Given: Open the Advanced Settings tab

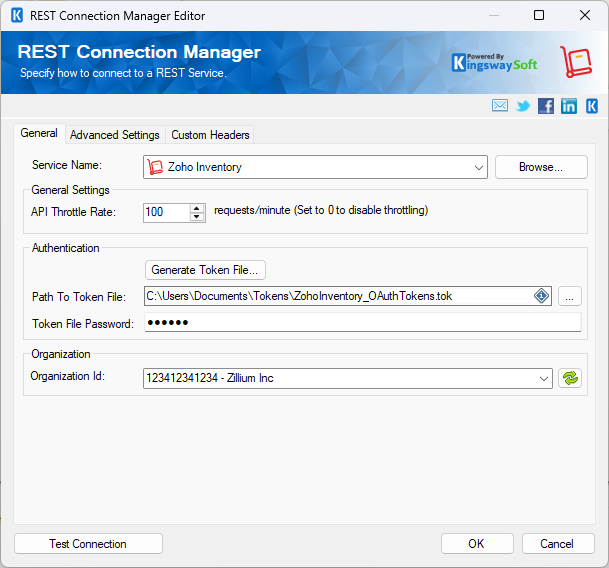Looking at the screenshot, I should click(115, 135).
